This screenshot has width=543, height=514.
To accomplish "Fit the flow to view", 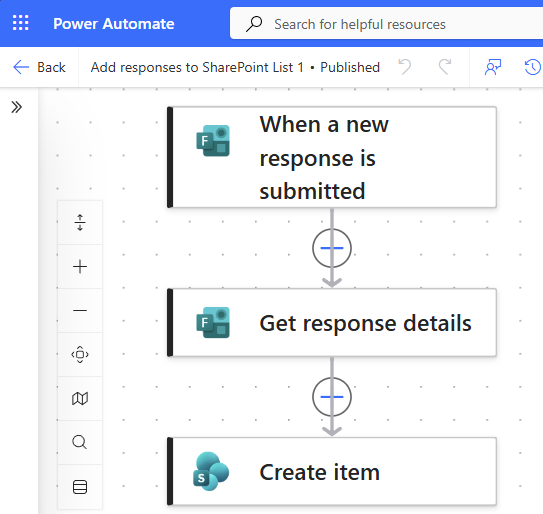I will tap(80, 354).
